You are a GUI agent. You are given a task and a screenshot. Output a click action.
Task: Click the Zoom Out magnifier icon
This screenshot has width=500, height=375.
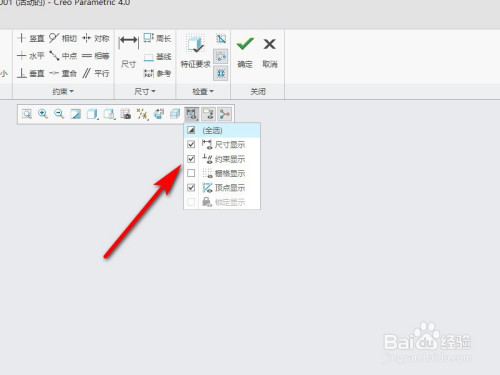click(59, 114)
